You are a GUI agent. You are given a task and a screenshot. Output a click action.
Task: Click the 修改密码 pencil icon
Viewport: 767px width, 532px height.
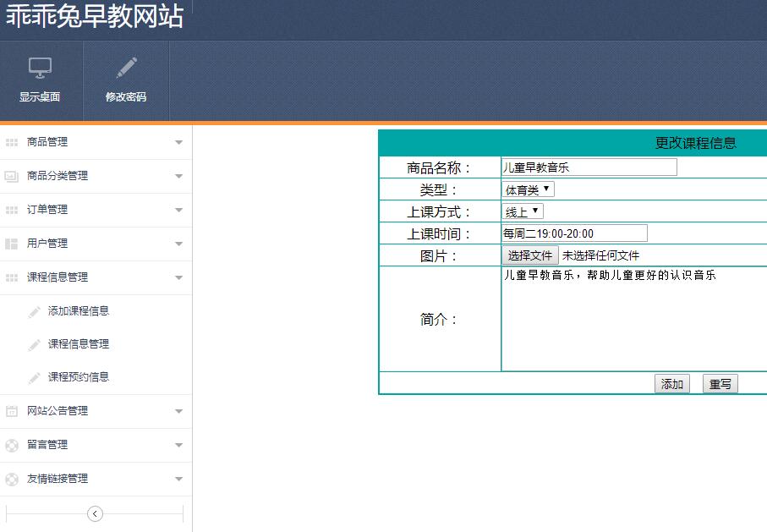(126, 68)
